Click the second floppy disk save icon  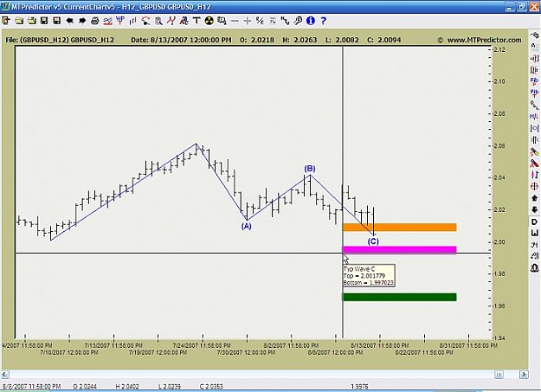(x=57, y=21)
